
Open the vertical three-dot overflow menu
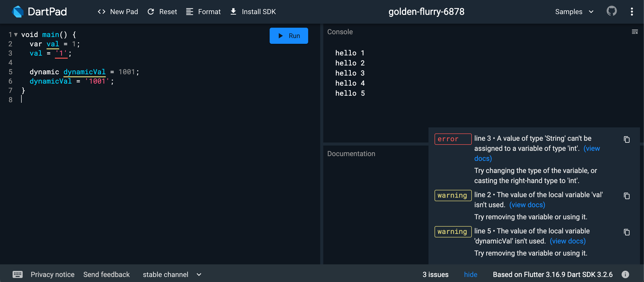click(632, 12)
